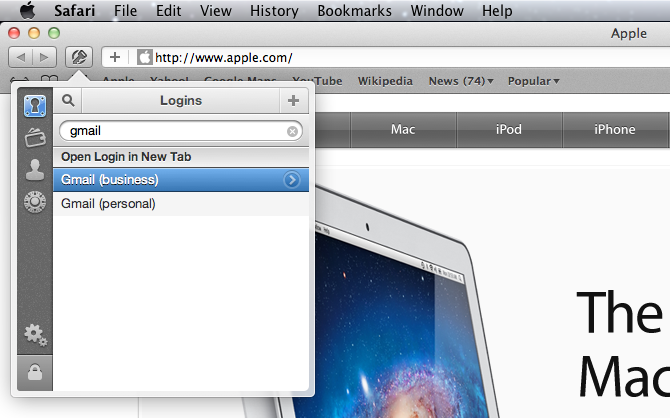Click the lock icon to lock 1Password
Viewport: 670px width, 418px height.
coord(35,372)
